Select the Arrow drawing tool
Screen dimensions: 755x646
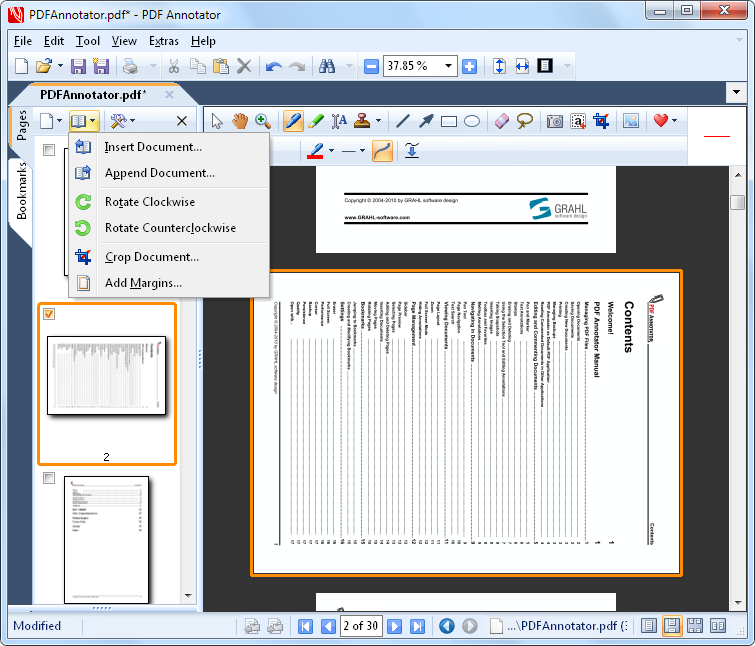[x=426, y=121]
